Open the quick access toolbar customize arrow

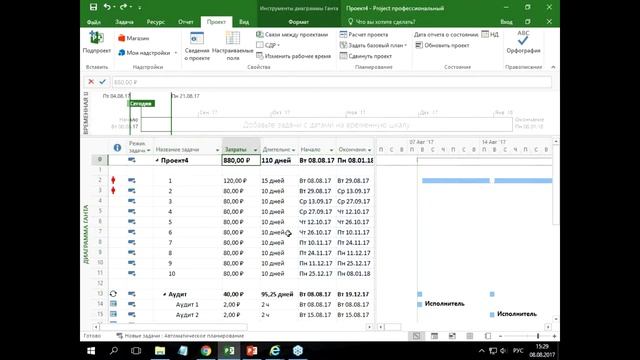(140, 7)
